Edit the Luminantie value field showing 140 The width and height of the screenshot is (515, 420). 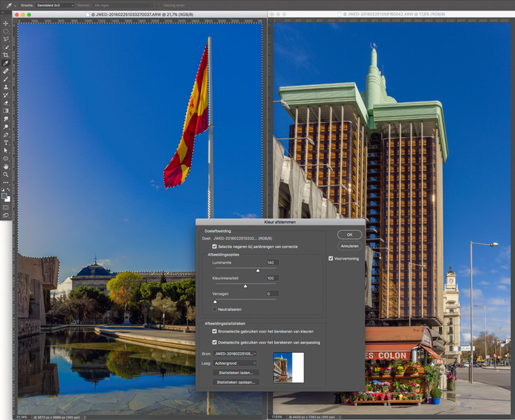(272, 262)
